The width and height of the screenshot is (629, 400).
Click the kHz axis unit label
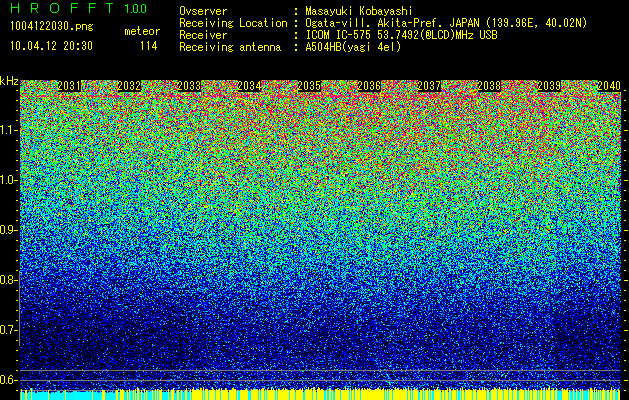(x=9, y=81)
